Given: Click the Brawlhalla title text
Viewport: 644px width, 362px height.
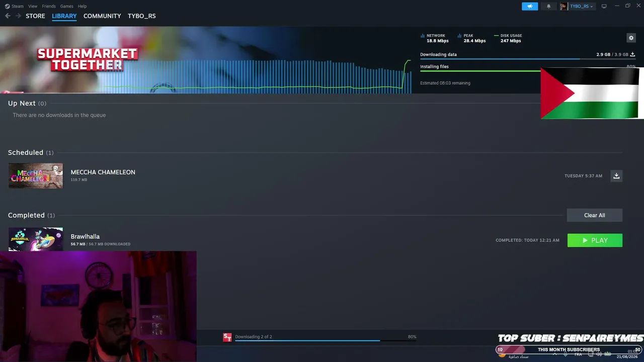Looking at the screenshot, I should point(85,236).
